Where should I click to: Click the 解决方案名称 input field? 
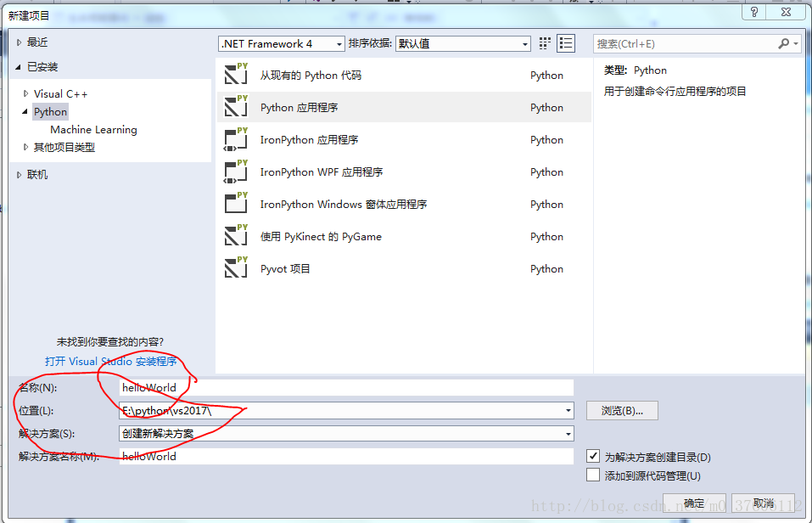[x=346, y=456]
